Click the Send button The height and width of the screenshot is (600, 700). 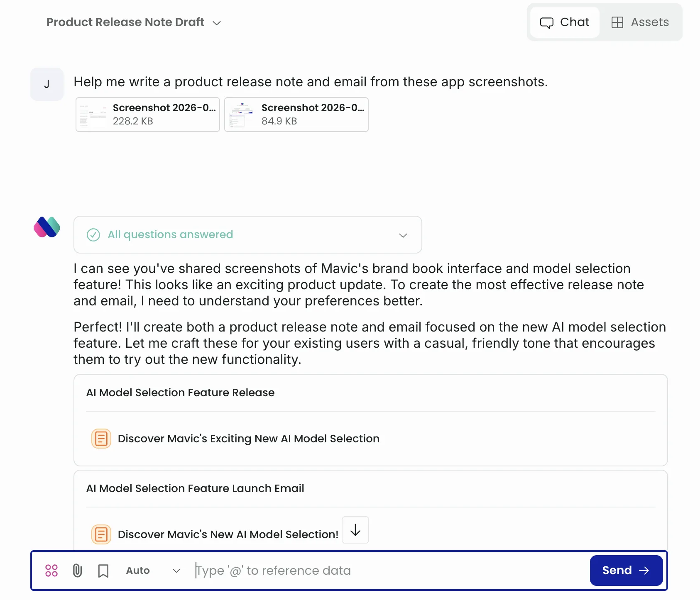click(x=626, y=571)
